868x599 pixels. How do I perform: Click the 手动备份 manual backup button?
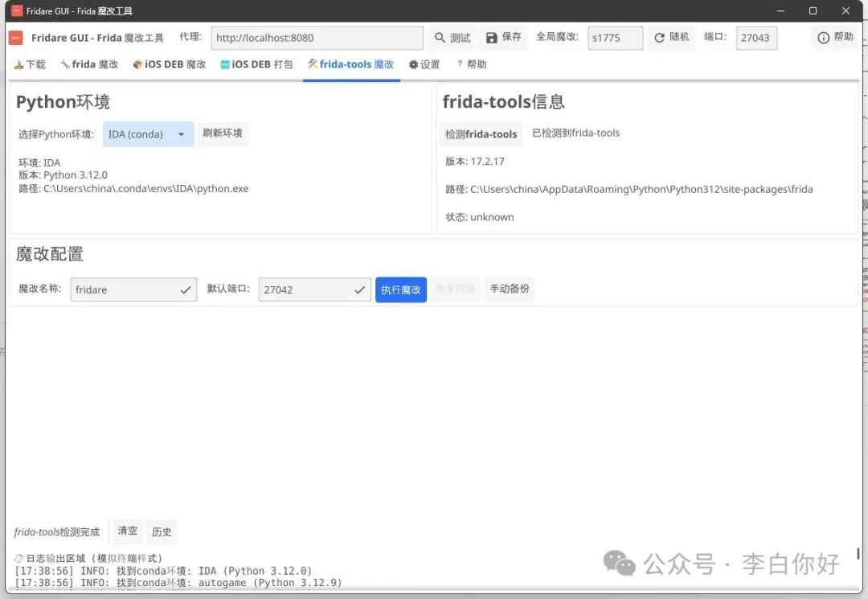pyautogui.click(x=510, y=289)
